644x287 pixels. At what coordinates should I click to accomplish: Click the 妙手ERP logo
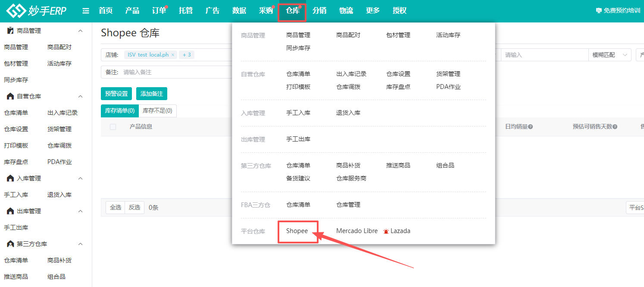(37, 10)
